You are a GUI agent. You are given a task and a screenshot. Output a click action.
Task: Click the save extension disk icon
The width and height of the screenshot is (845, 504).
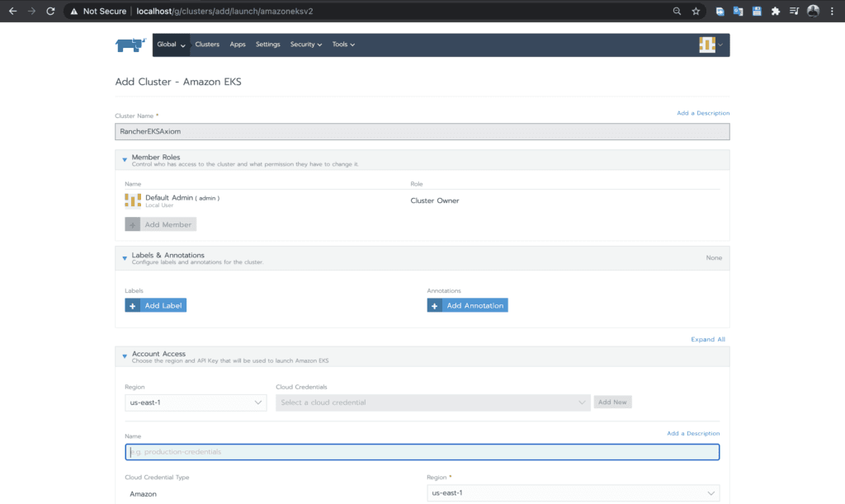click(757, 11)
